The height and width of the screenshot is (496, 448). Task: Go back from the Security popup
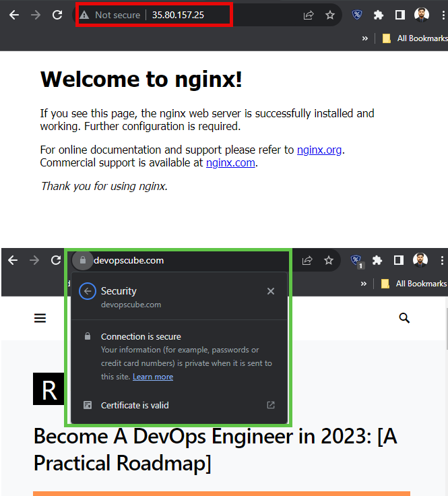tap(88, 291)
